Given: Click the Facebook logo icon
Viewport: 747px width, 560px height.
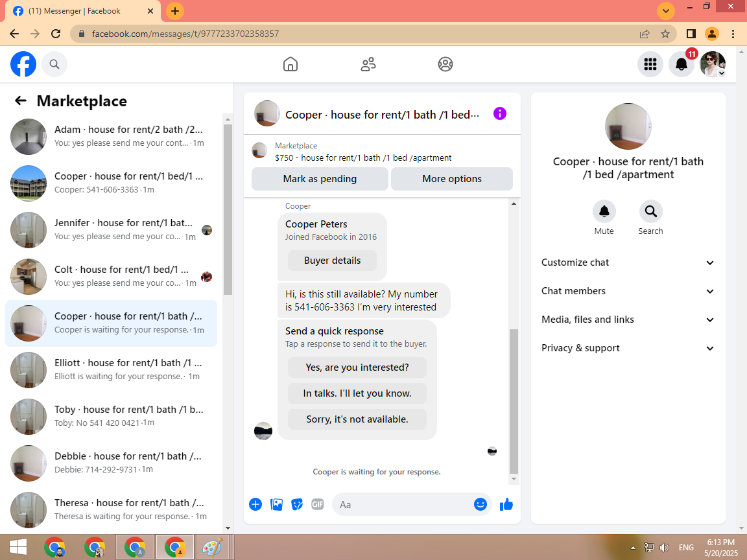Looking at the screenshot, I should [x=23, y=64].
